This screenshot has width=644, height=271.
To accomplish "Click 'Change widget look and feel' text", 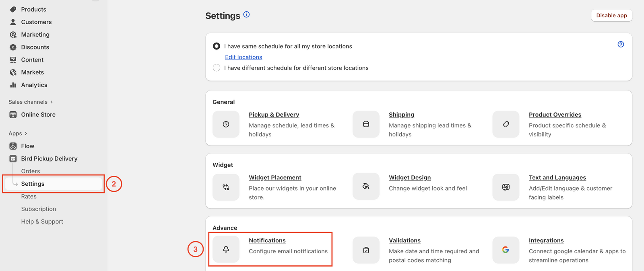I will point(428,188).
